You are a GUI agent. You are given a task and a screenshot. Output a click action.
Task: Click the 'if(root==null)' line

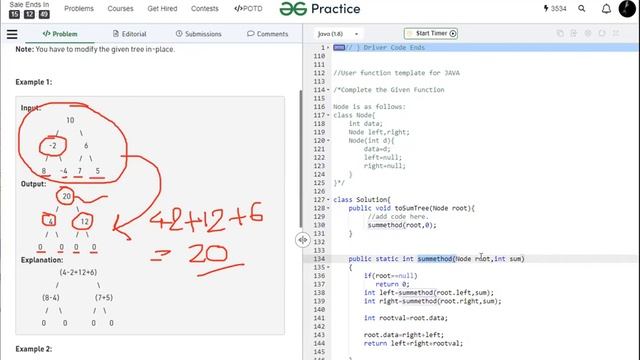(391, 276)
